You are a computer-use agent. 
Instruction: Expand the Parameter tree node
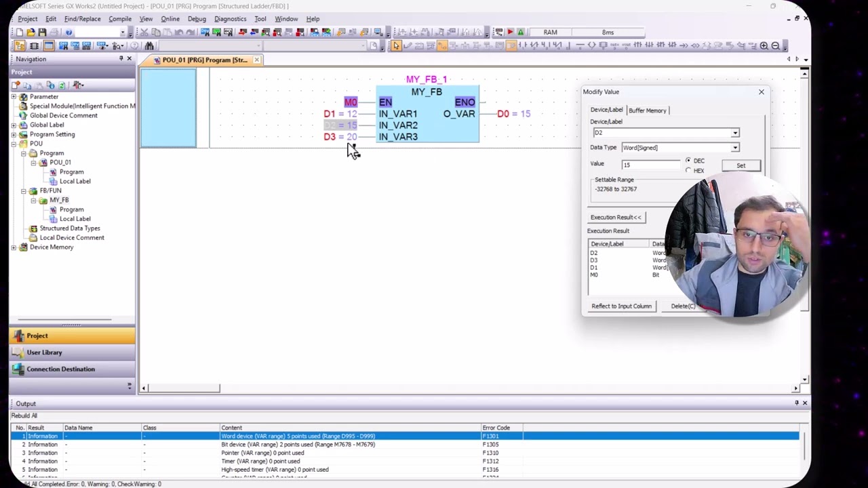[14, 97]
